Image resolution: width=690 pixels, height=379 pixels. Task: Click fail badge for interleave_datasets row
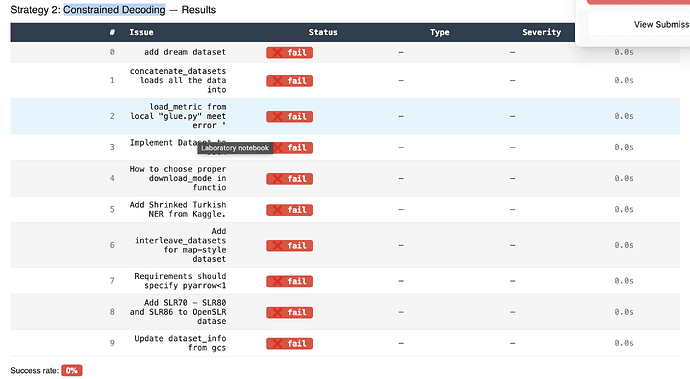pos(289,245)
